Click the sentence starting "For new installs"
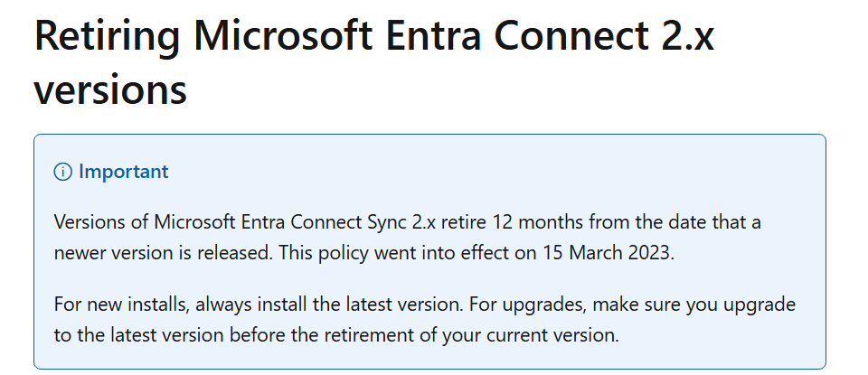The width and height of the screenshot is (868, 375). 258,305
